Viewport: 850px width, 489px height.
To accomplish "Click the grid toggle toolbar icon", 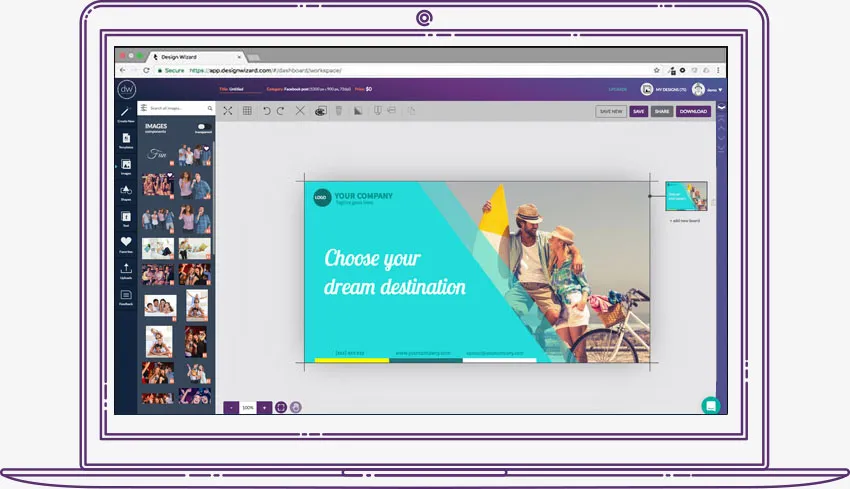I will coord(247,111).
